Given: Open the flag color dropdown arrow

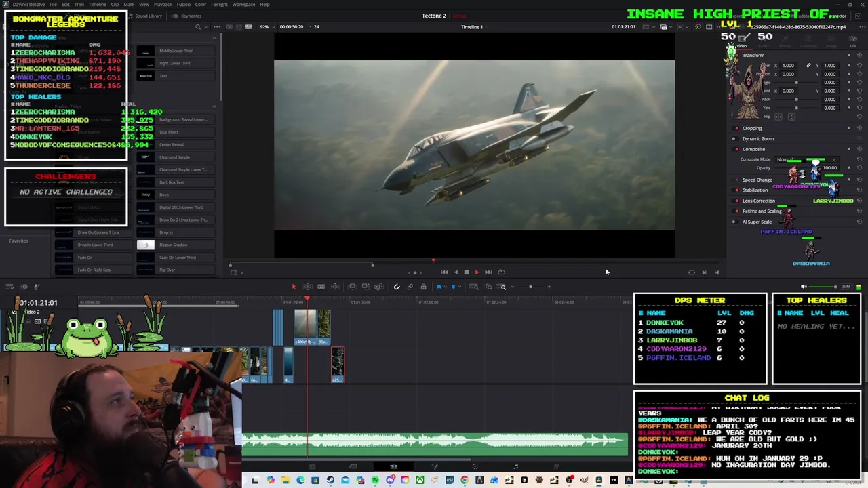Looking at the screenshot, I should coord(445,287).
